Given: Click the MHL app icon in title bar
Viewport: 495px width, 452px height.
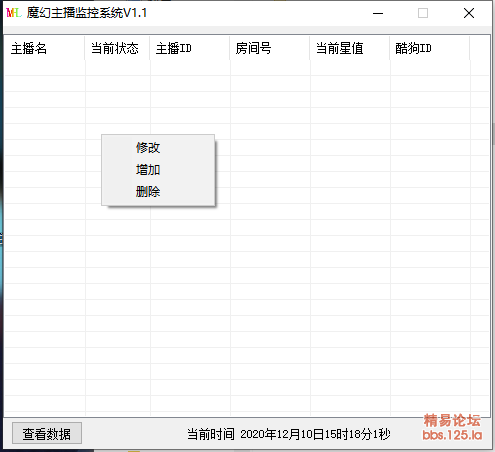Looking at the screenshot, I should click(x=14, y=13).
